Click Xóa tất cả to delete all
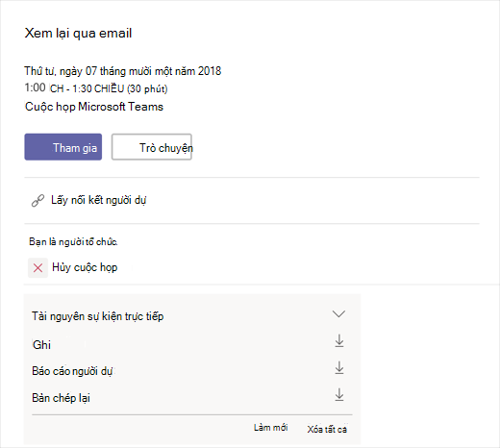 [327, 429]
